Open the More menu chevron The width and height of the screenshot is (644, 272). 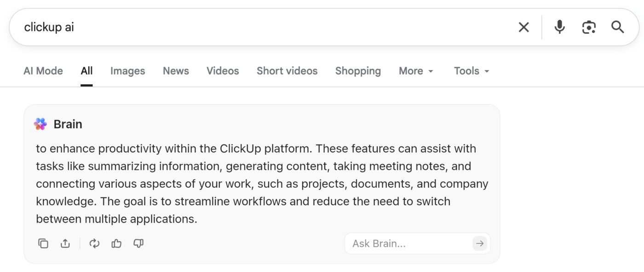tap(431, 72)
